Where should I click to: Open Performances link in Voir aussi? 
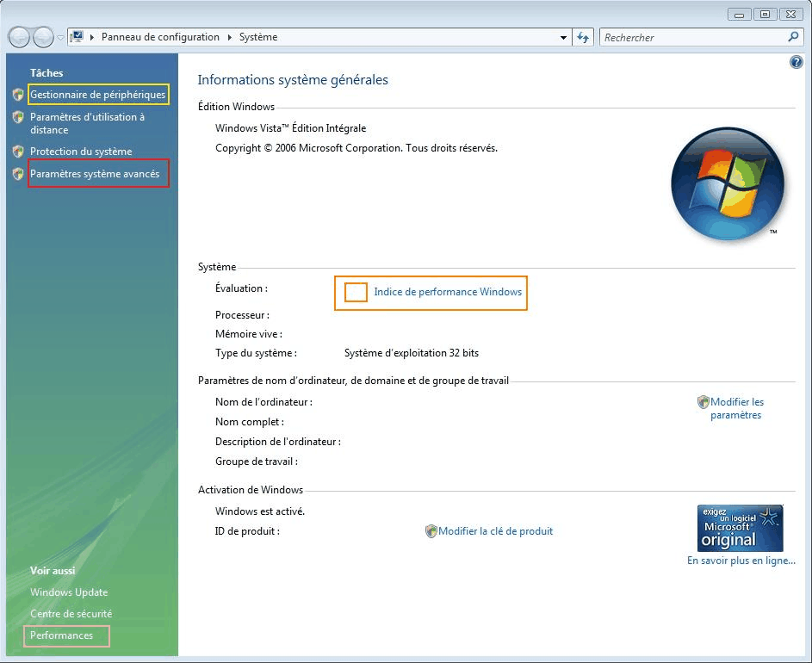click(x=61, y=635)
